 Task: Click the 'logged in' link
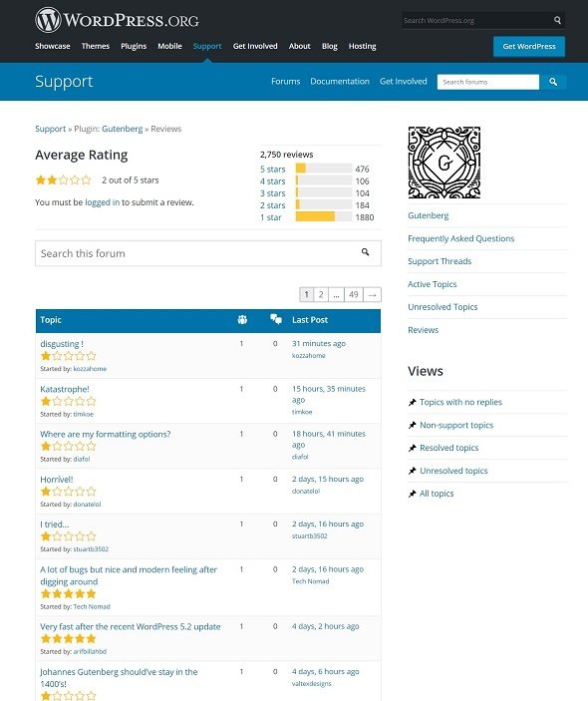pyautogui.click(x=103, y=202)
